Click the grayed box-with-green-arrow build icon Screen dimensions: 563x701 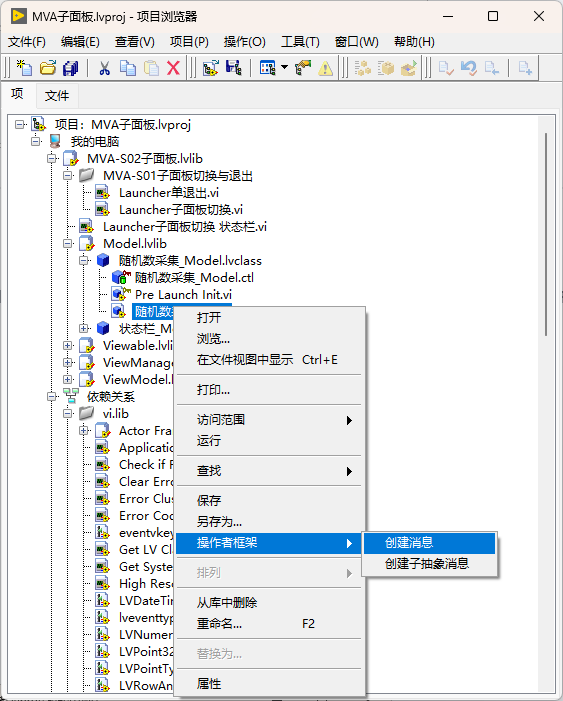point(409,68)
